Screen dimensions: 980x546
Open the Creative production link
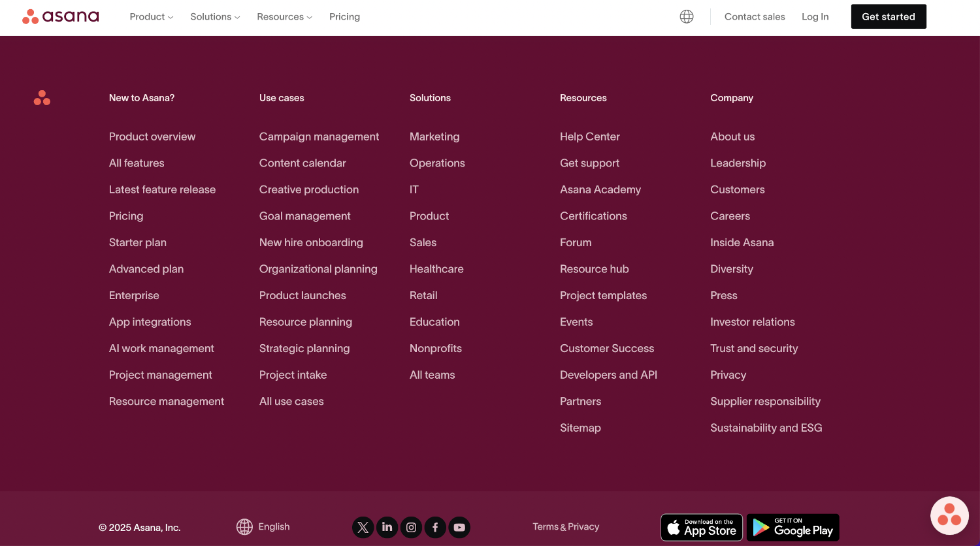tap(309, 189)
